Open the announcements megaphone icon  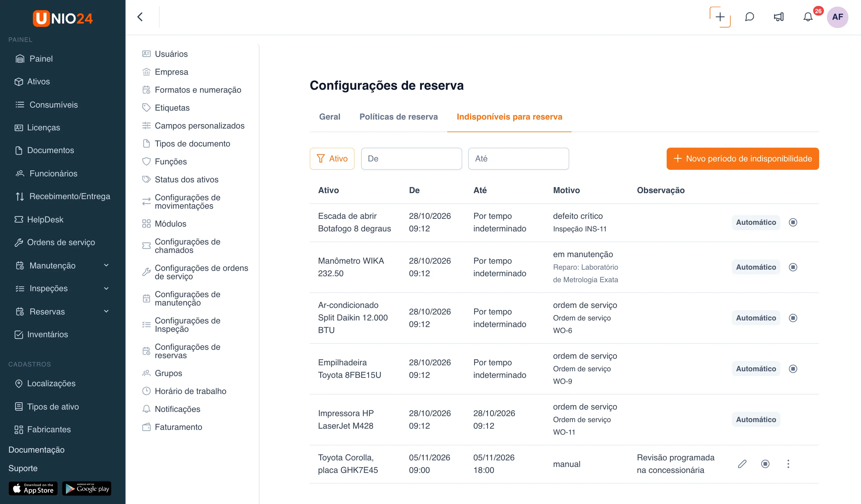(779, 17)
